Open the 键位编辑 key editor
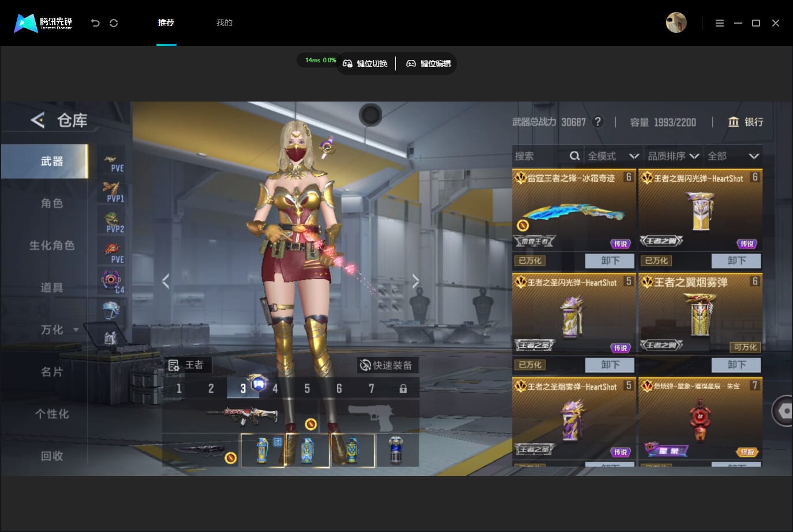 point(428,63)
